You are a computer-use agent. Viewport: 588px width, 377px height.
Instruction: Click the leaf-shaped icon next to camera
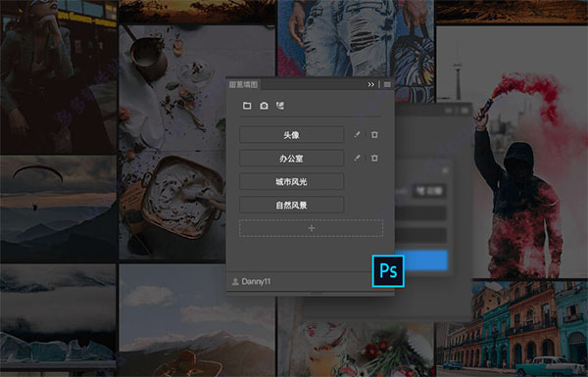click(280, 106)
